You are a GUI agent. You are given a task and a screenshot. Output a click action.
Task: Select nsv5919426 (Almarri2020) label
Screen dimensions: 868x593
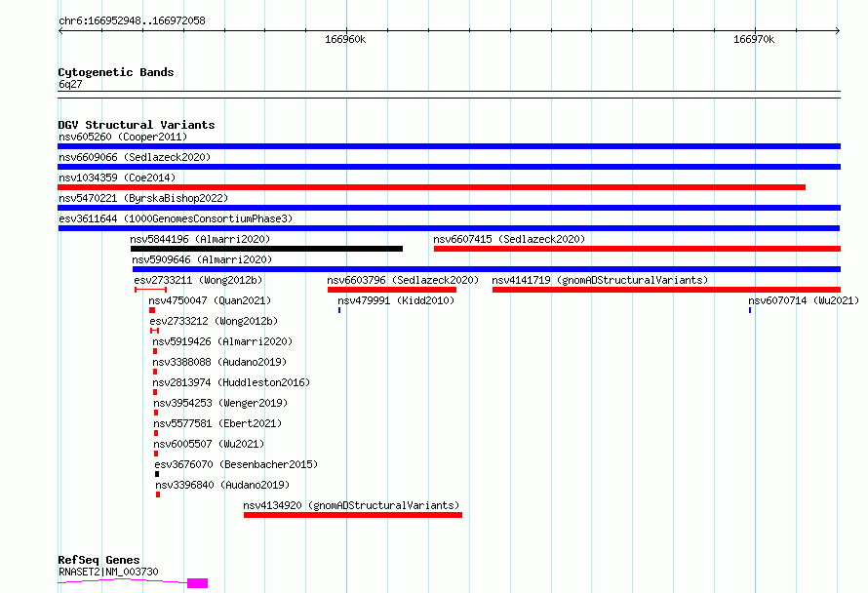click(222, 341)
